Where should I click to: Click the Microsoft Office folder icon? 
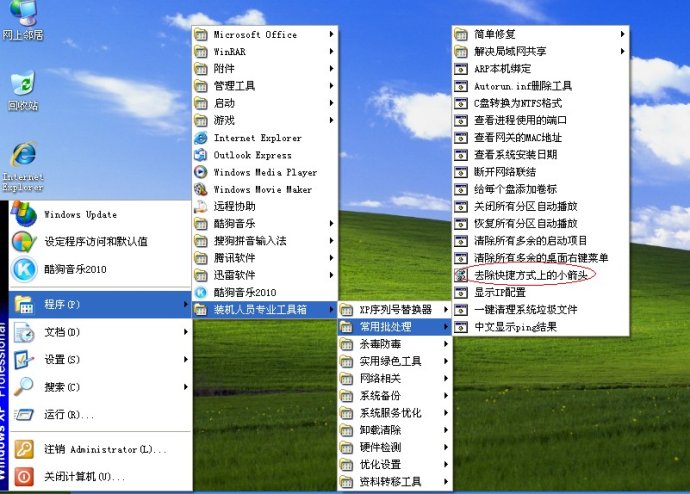(201, 34)
